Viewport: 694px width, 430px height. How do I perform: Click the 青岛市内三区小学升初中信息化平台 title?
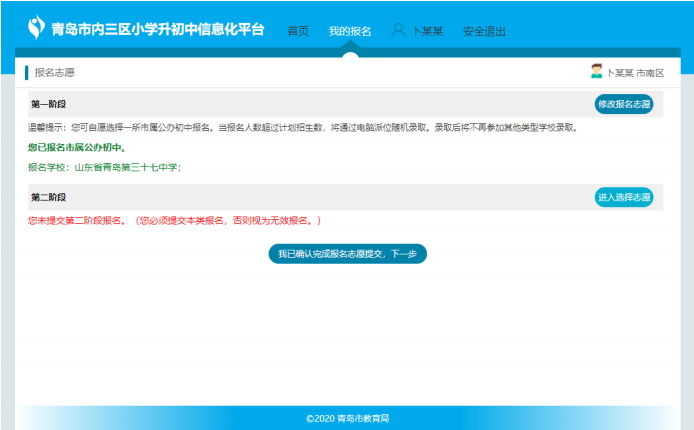[x=158, y=30]
